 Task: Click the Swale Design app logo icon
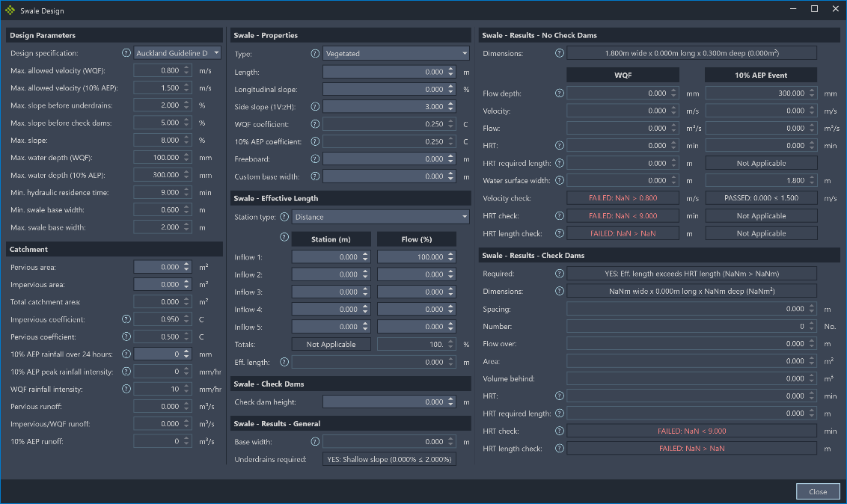(10, 10)
